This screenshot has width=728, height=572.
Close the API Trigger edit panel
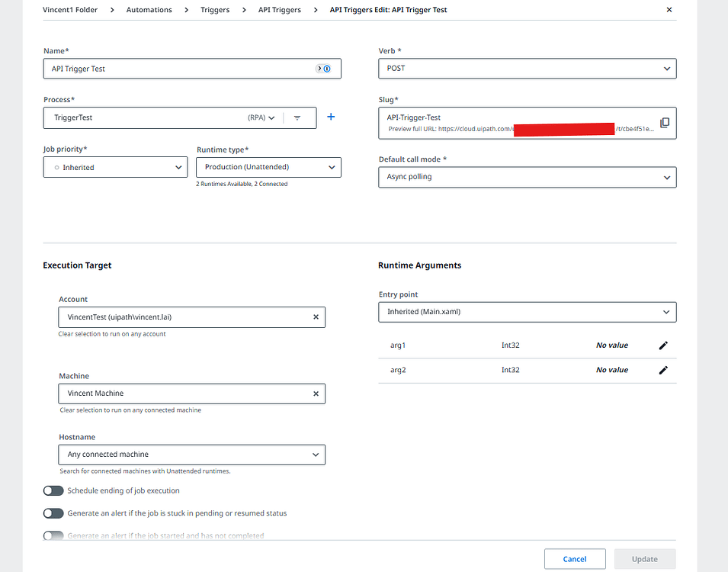[669, 10]
